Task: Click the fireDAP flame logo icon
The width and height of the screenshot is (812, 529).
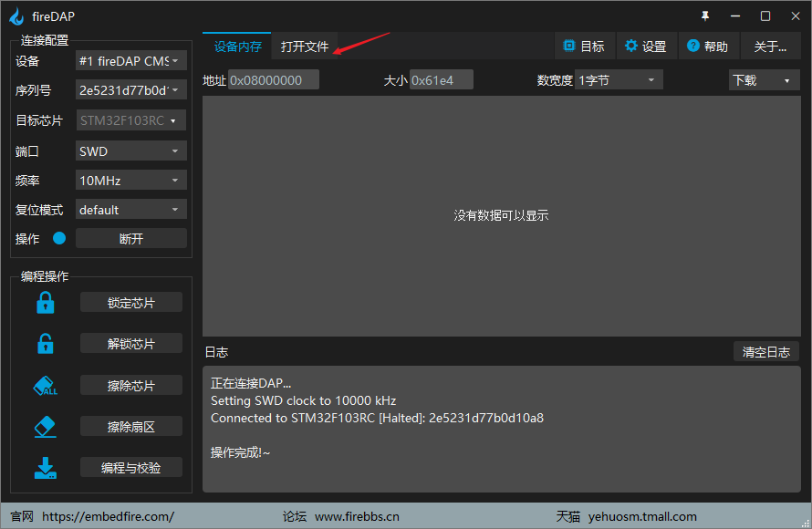Action: tap(16, 16)
